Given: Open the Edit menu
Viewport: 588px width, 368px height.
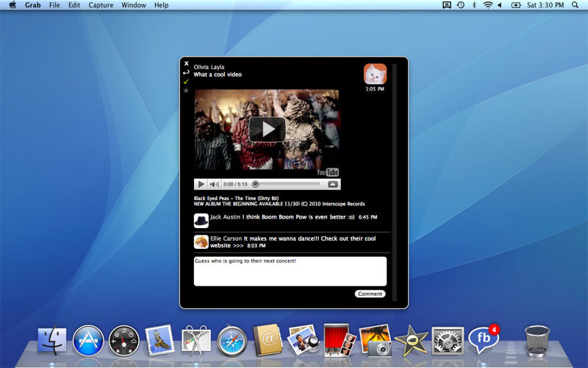Looking at the screenshot, I should click(x=74, y=5).
